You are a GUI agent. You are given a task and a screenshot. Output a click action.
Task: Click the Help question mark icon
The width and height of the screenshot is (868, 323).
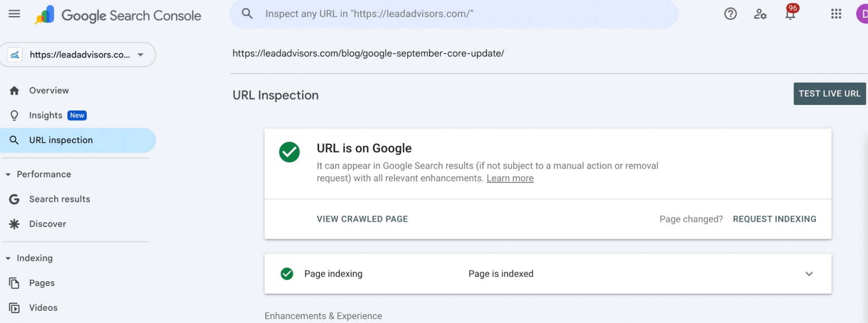click(730, 14)
